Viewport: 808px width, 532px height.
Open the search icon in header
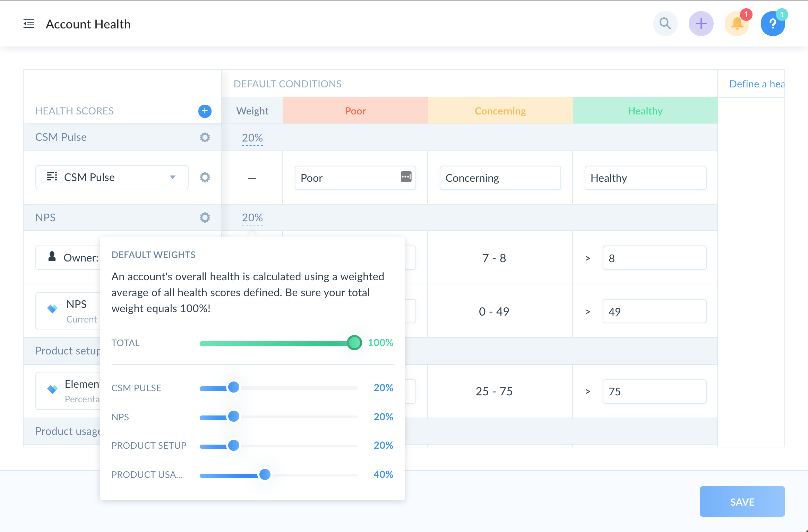[665, 24]
